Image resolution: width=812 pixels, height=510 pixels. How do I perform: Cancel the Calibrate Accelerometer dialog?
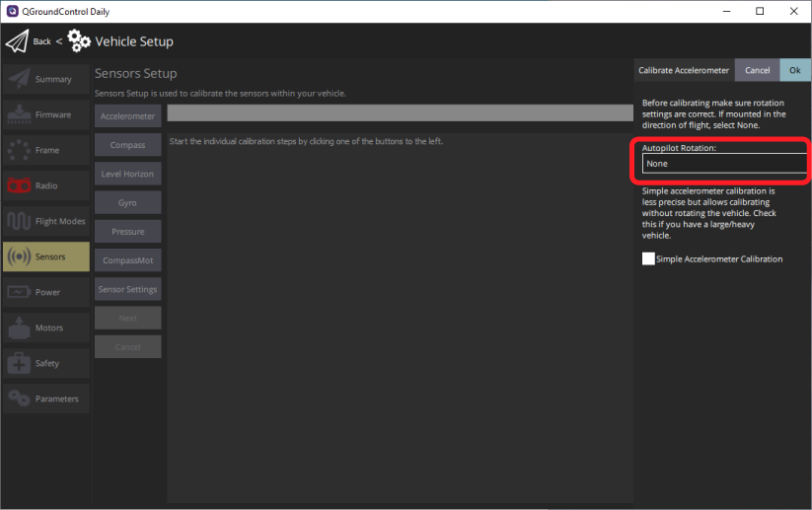(757, 70)
